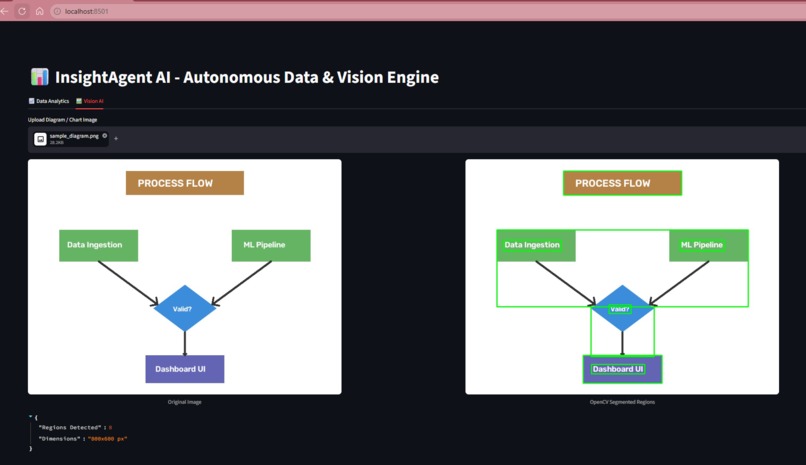Click the sample_diagram.png file name
Image resolution: width=806 pixels, height=465 pixels.
coord(74,136)
